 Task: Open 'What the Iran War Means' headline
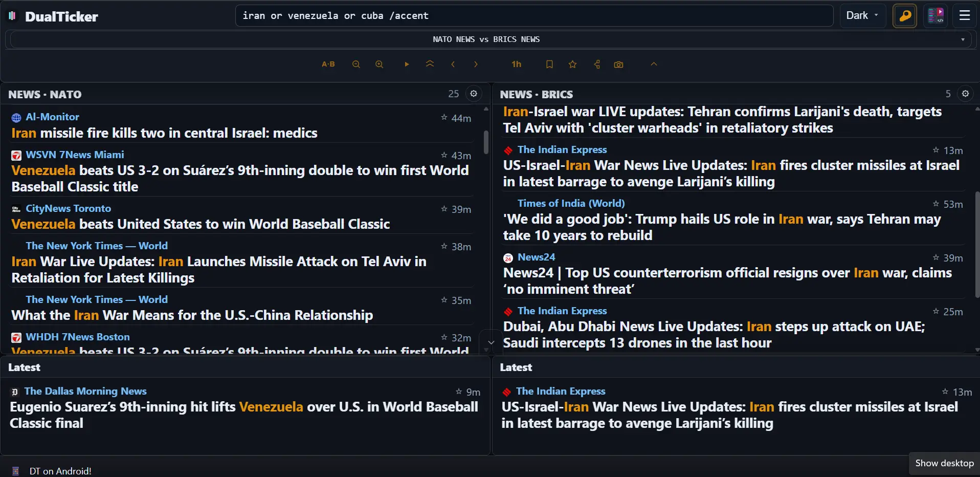[x=192, y=315]
